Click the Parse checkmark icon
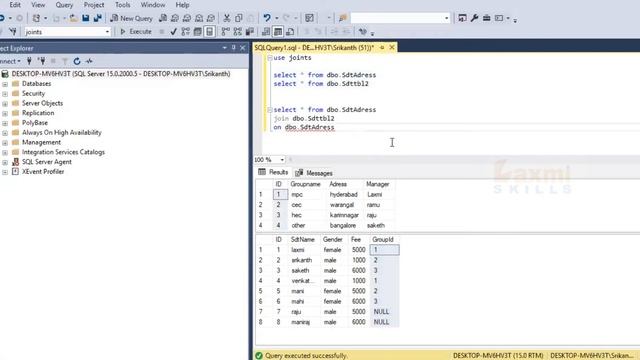The image size is (640, 360). coord(173,31)
